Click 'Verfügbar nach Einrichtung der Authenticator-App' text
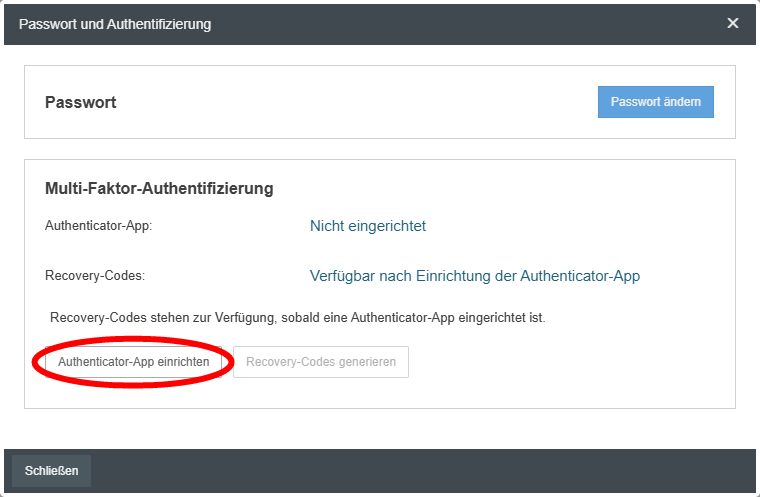The height and width of the screenshot is (497, 760). [475, 276]
